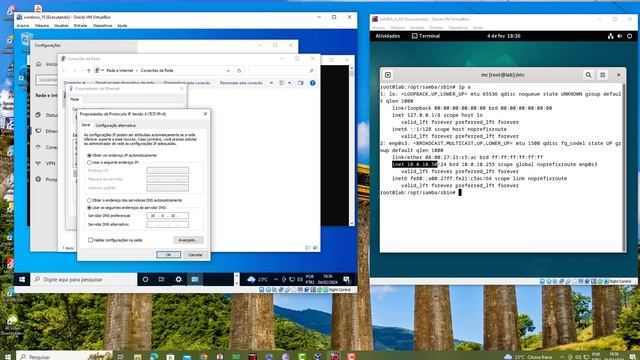
Task: Show hidden icons in guest system tray
Action: click(276, 280)
